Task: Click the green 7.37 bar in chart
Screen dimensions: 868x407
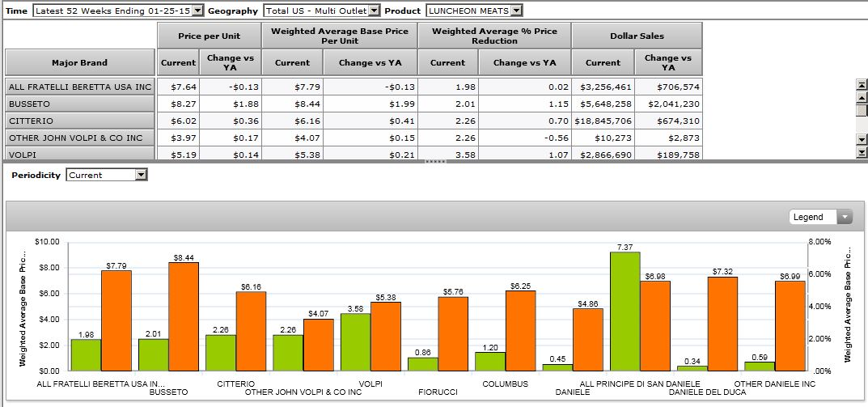Action: [625, 311]
